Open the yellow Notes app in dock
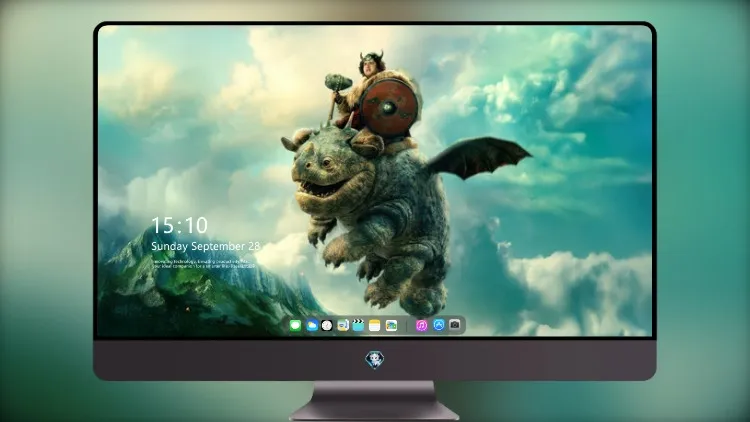Screen dimensions: 750x422 tap(375, 326)
